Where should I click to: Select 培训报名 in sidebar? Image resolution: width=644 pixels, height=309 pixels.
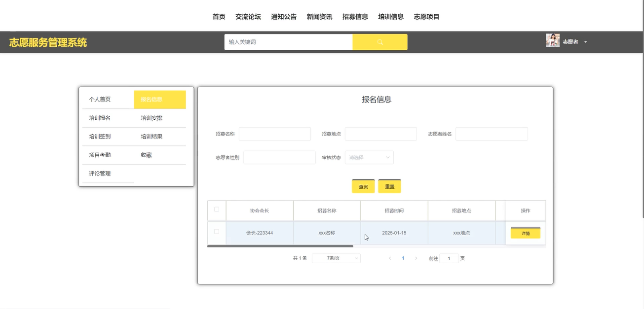[x=100, y=118]
